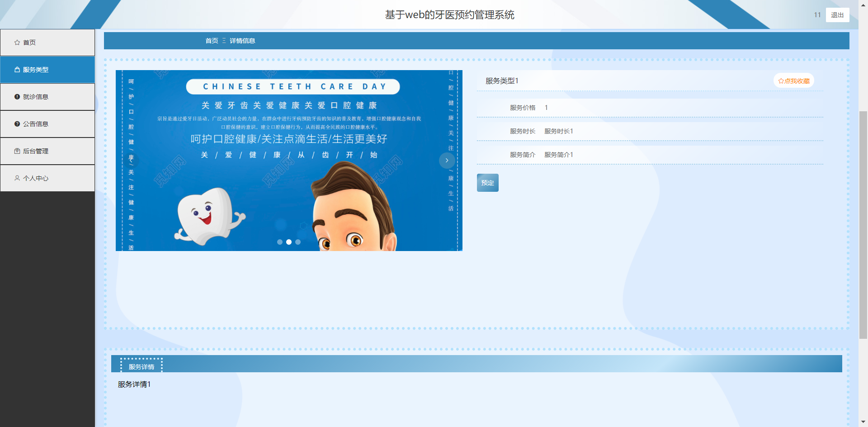Click the question icon beside 公告信息
The height and width of the screenshot is (427, 868).
17,124
